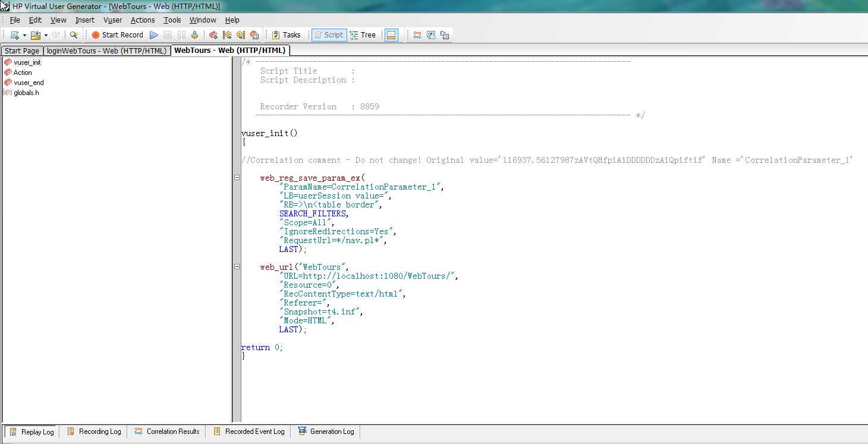
Task: Click the orange arrows icon after the output toggle
Action: [x=417, y=35]
